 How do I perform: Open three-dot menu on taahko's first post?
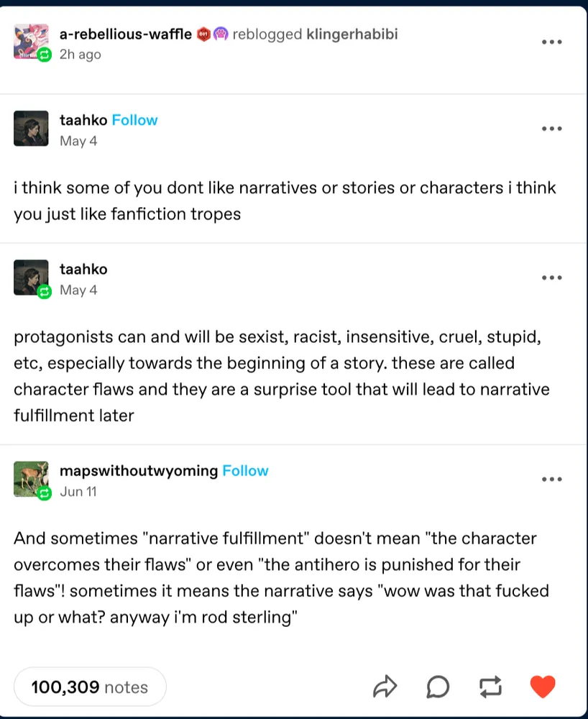point(551,129)
